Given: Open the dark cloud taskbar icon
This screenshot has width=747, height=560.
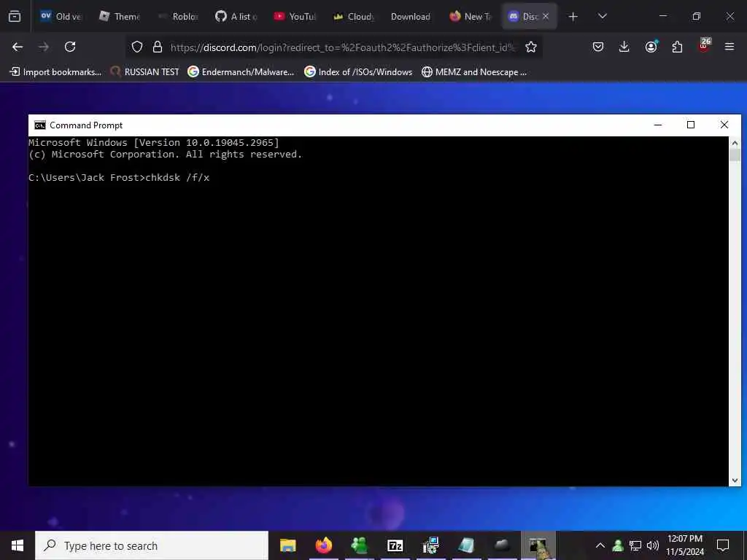Looking at the screenshot, I should pyautogui.click(x=502, y=545).
